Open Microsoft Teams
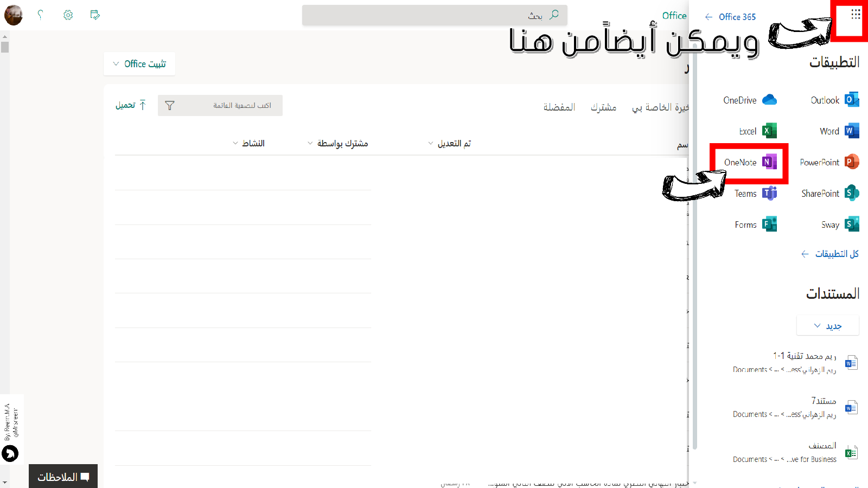The width and height of the screenshot is (868, 488). 755,194
